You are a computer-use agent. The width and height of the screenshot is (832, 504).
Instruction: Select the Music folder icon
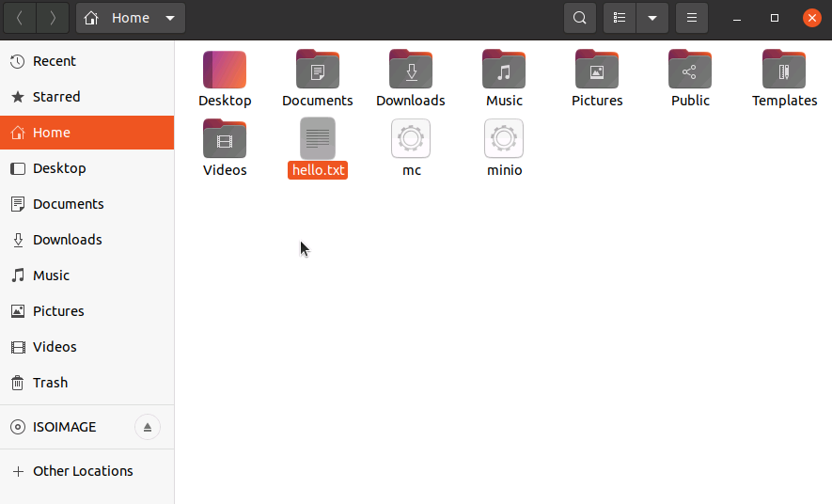(504, 71)
